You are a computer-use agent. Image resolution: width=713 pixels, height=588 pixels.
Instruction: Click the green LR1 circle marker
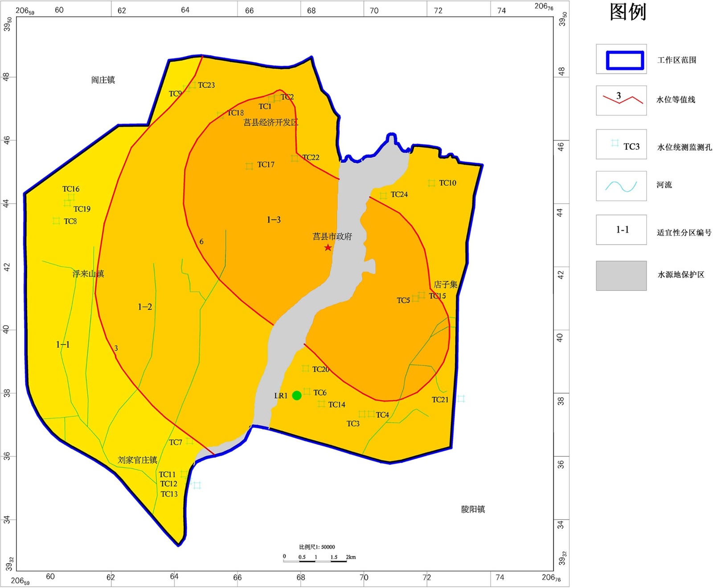point(297,395)
